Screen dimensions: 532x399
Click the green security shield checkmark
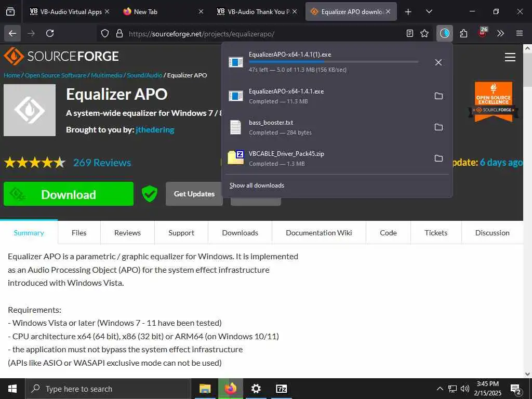click(x=149, y=194)
